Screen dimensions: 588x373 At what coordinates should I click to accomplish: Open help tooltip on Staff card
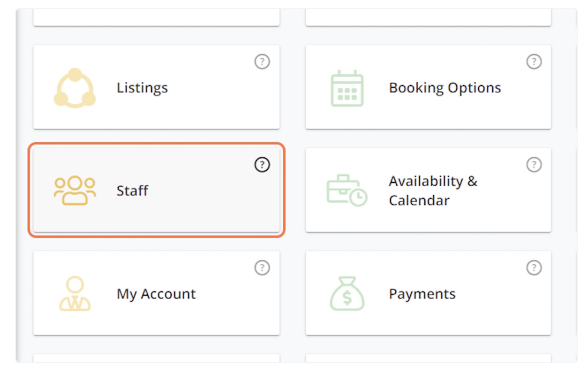(x=262, y=164)
